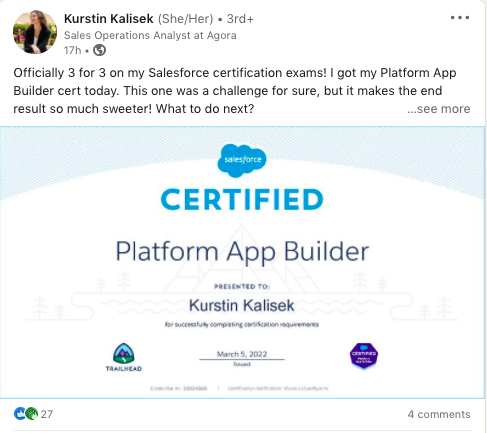Screen dimensions: 487x433
Task: Click the 17h post timestamp
Action: click(72, 50)
